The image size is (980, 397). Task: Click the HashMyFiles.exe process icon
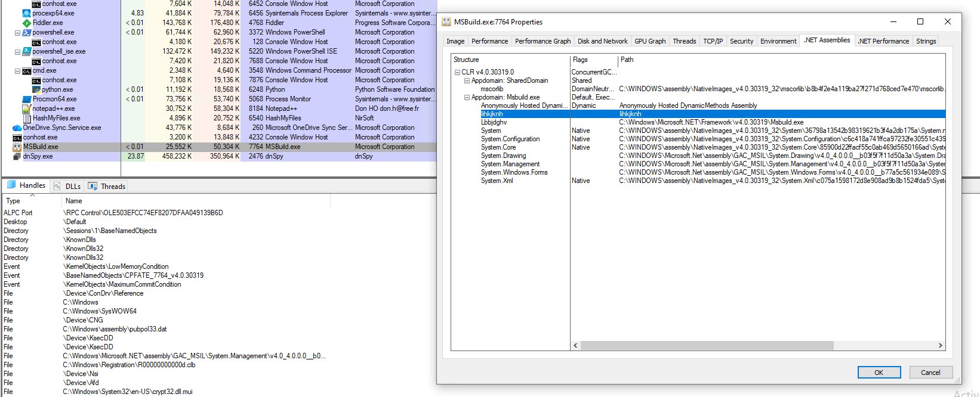[27, 118]
